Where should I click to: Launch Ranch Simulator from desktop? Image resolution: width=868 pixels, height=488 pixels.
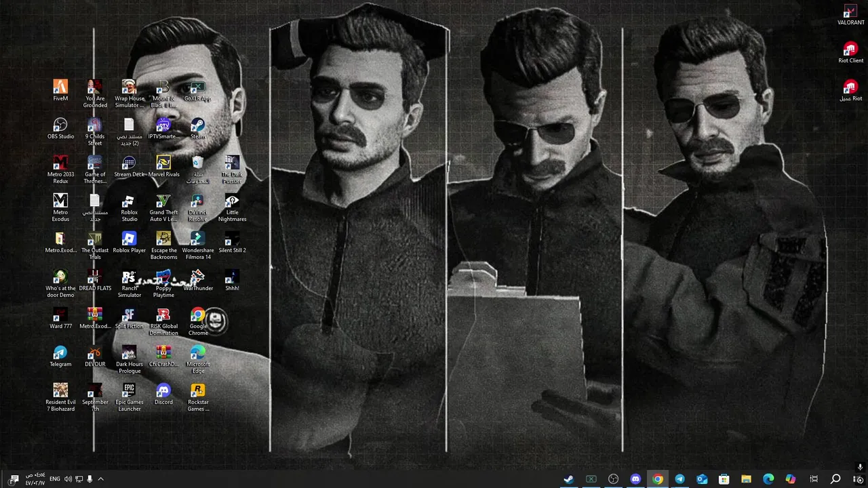[x=130, y=283]
